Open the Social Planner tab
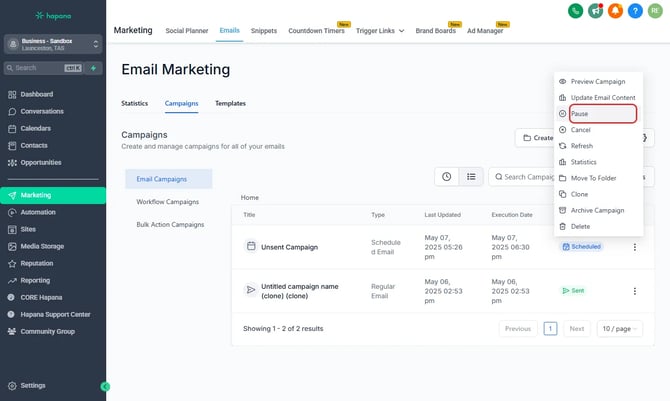 (187, 31)
